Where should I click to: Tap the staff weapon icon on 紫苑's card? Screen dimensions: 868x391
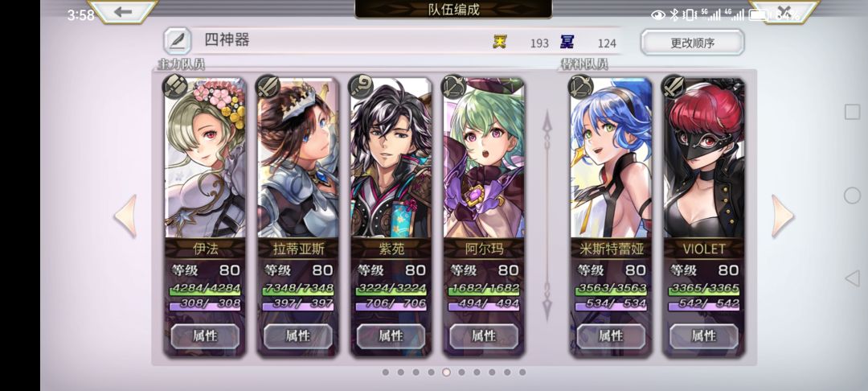(x=361, y=87)
